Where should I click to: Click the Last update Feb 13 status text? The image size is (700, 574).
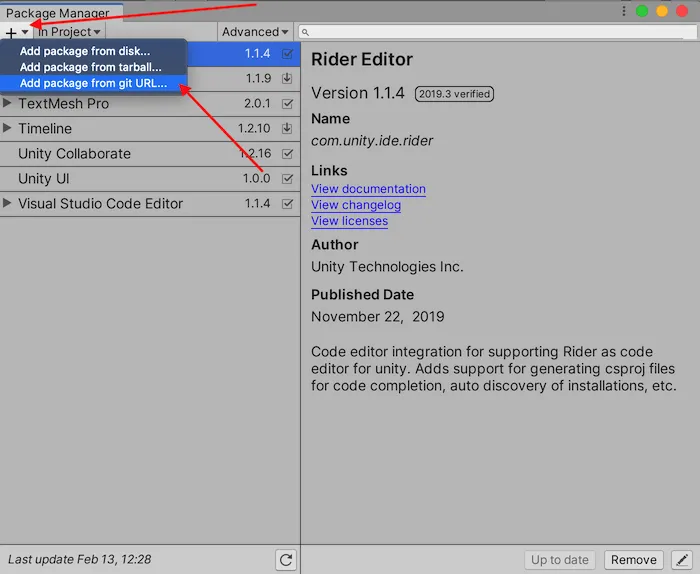tap(79, 559)
